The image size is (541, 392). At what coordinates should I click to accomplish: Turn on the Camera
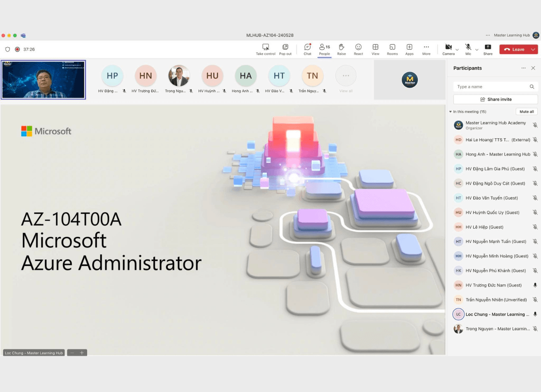tap(448, 50)
